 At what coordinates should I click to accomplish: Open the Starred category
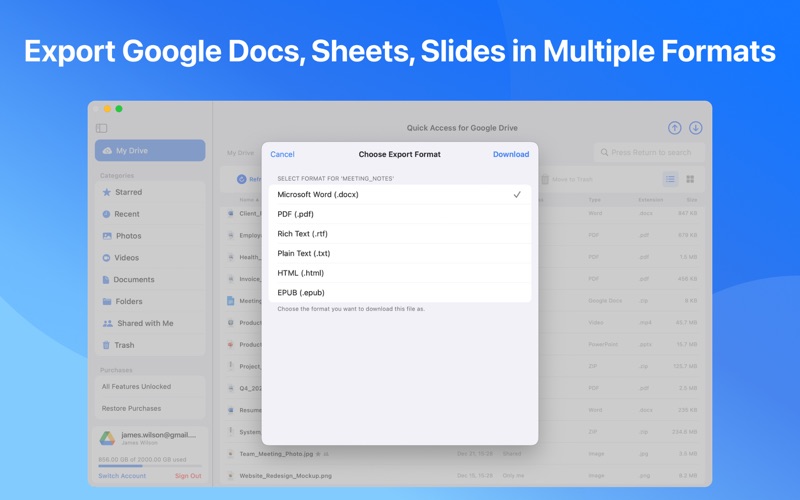pyautogui.click(x=150, y=192)
